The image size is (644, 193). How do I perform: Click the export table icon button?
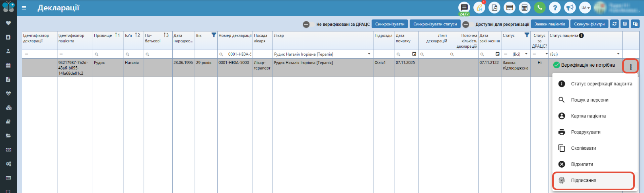click(x=625, y=24)
